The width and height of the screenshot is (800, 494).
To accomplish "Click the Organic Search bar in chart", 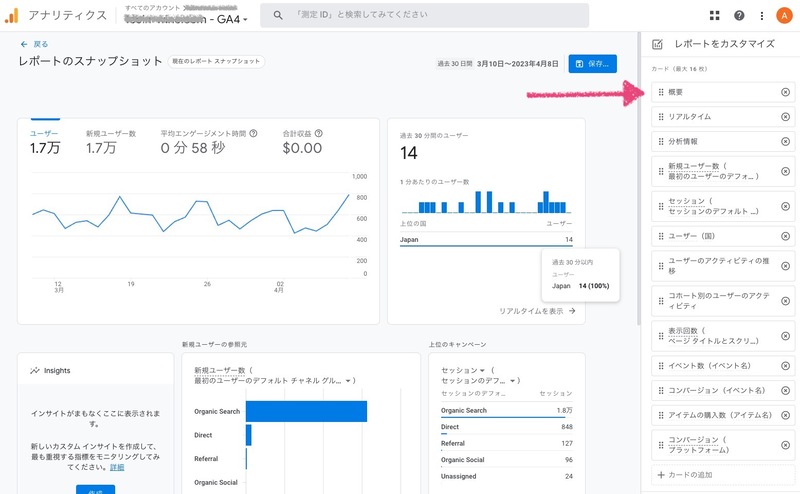I will pos(306,411).
